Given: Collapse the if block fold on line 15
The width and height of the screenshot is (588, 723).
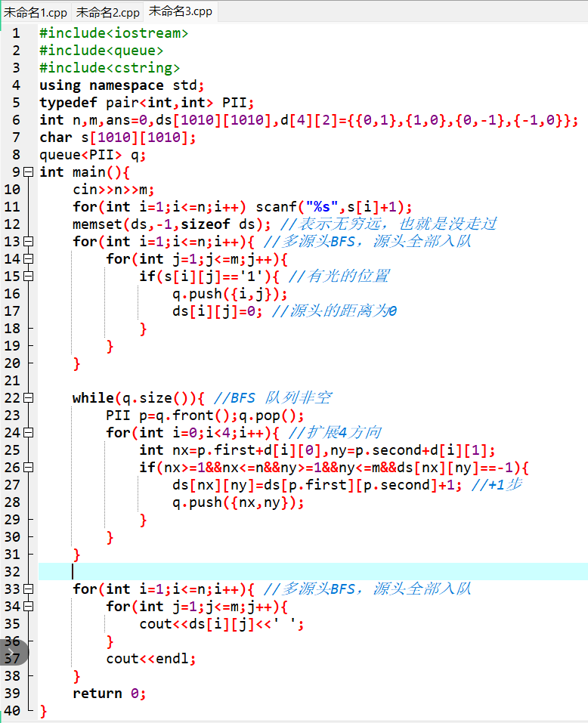Looking at the screenshot, I should pyautogui.click(x=29, y=277).
